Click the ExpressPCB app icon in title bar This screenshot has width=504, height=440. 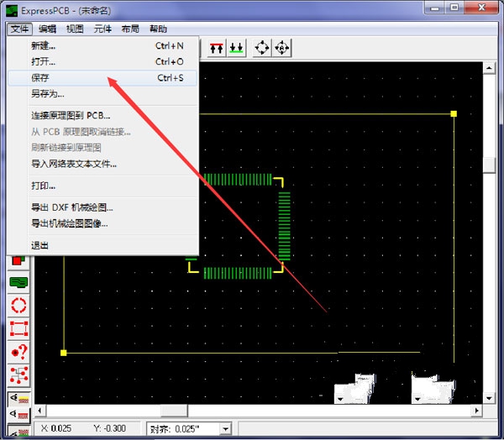12,10
